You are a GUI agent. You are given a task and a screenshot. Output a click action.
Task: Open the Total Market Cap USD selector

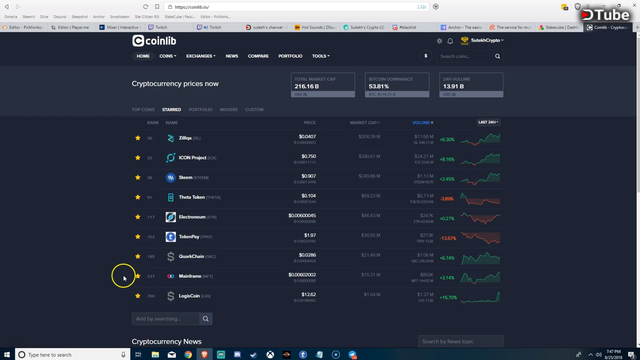click(x=322, y=94)
